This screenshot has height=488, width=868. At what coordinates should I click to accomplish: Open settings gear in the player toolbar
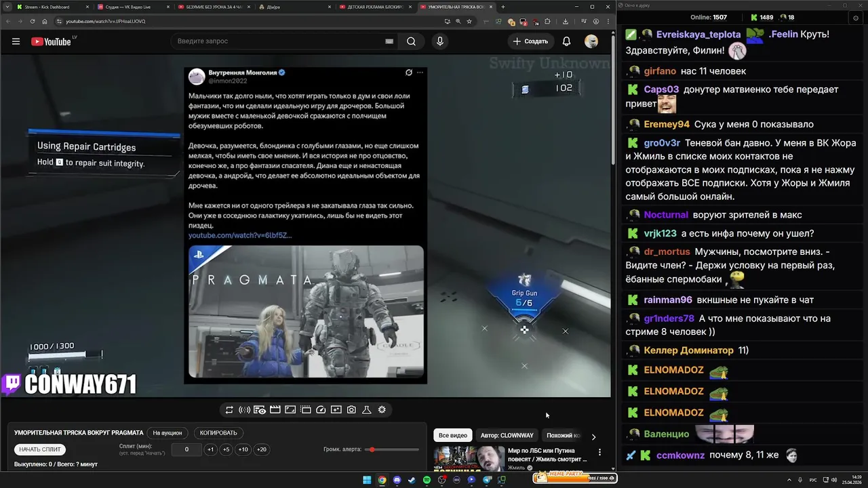382,409
